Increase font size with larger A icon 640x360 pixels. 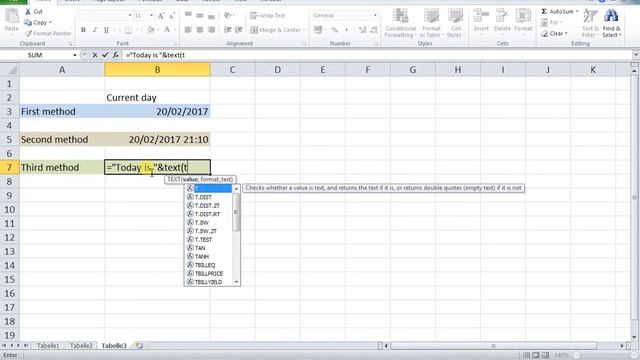(x=161, y=16)
